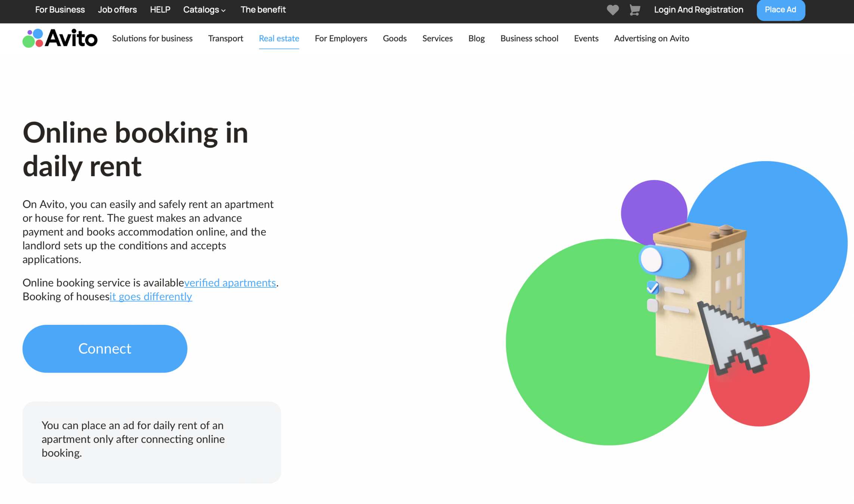Open the verified apartments link
This screenshot has width=854, height=504.
tap(230, 283)
